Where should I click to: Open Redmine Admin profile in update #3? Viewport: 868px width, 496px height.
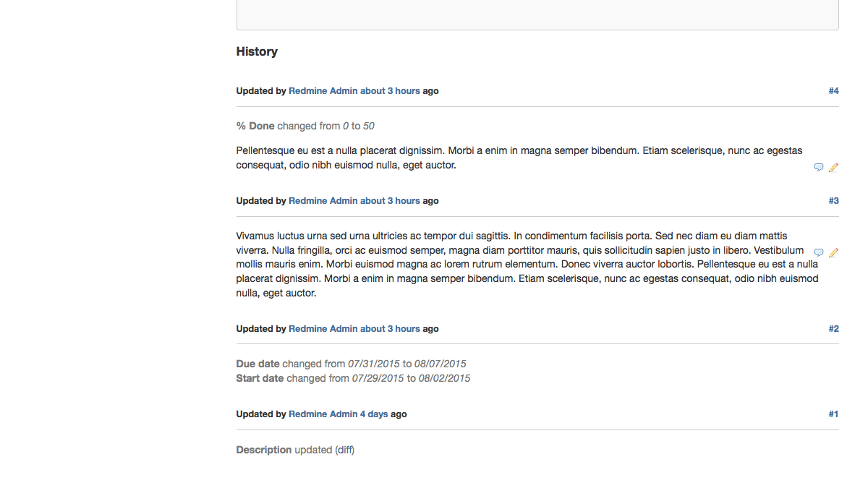(x=323, y=201)
